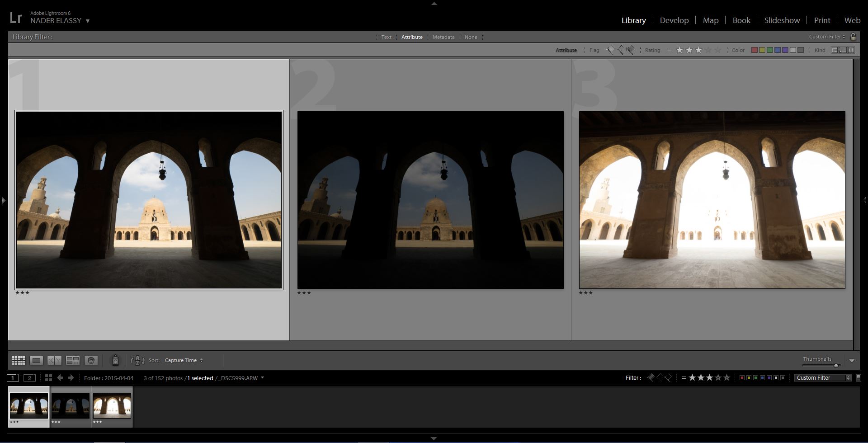
Task: Select the Metadata filter option
Action: pos(443,37)
